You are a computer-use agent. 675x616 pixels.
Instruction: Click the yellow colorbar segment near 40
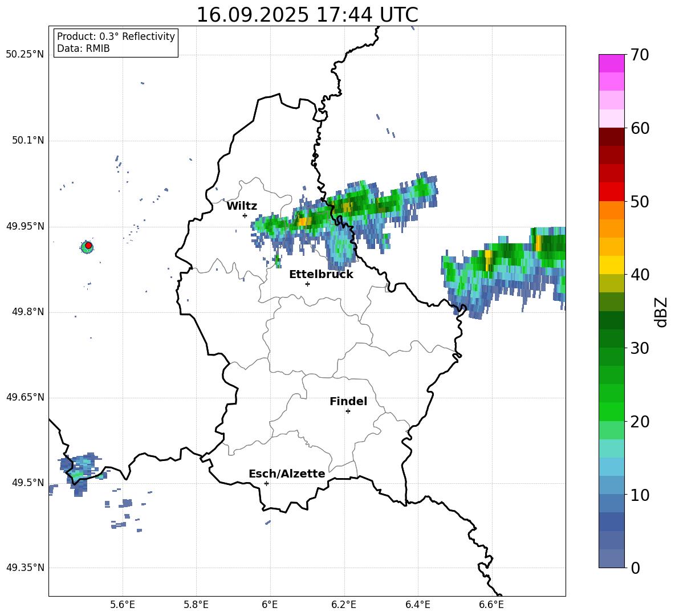point(611,265)
